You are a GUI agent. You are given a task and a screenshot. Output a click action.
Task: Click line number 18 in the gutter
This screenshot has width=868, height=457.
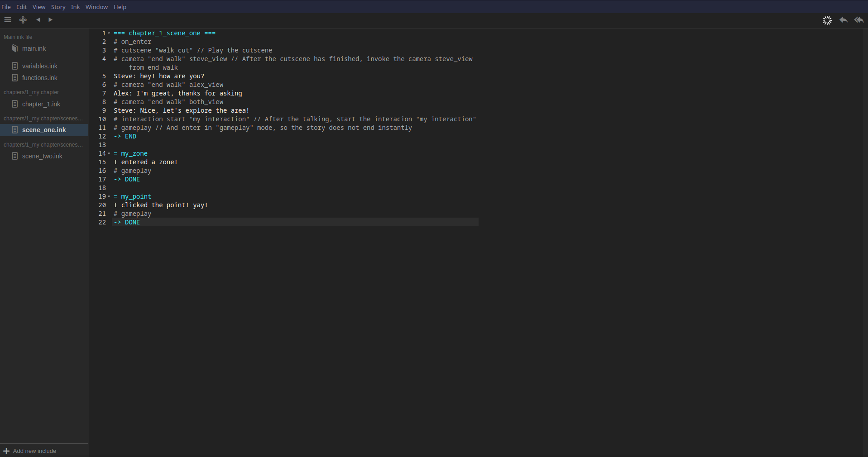pos(102,188)
